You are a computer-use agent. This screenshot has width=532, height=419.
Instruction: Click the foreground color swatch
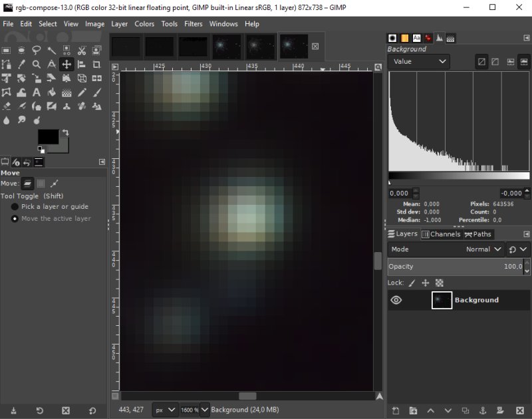tap(48, 137)
